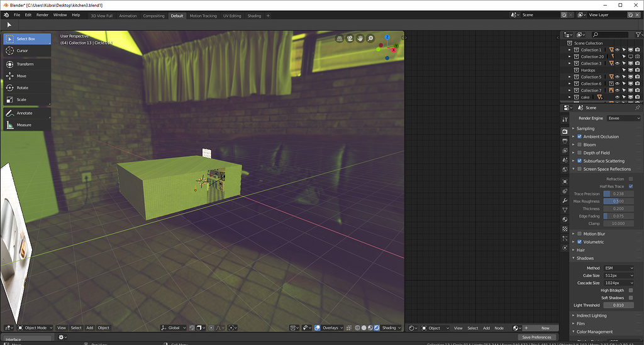
Task: Open the Render Engine dropdown
Action: tap(623, 118)
